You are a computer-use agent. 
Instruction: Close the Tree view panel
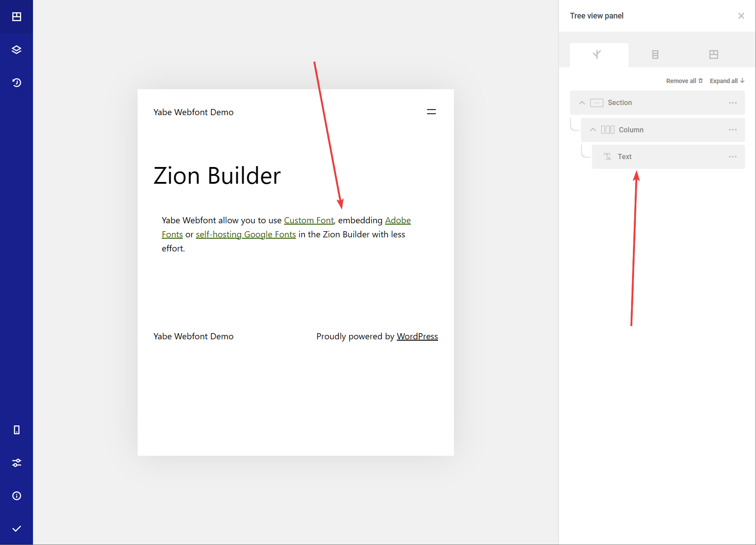741,16
